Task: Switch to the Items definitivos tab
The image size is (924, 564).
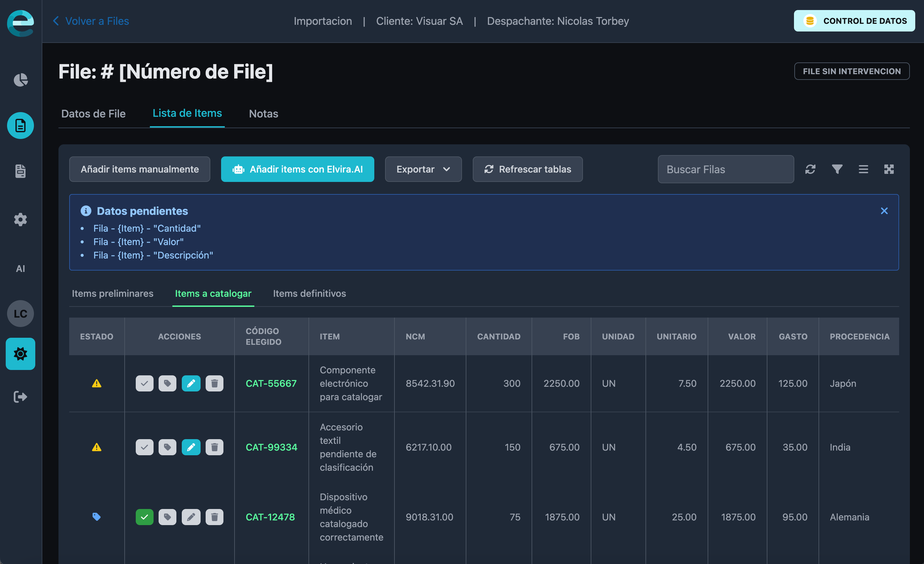Action: point(309,293)
